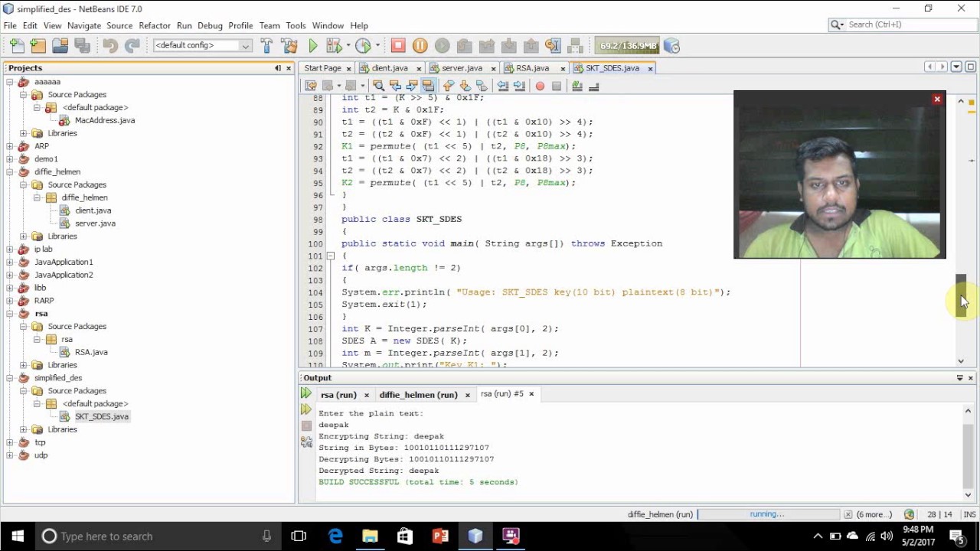980x551 pixels.
Task: Collapse the aaaaaa project node
Action: tap(10, 82)
